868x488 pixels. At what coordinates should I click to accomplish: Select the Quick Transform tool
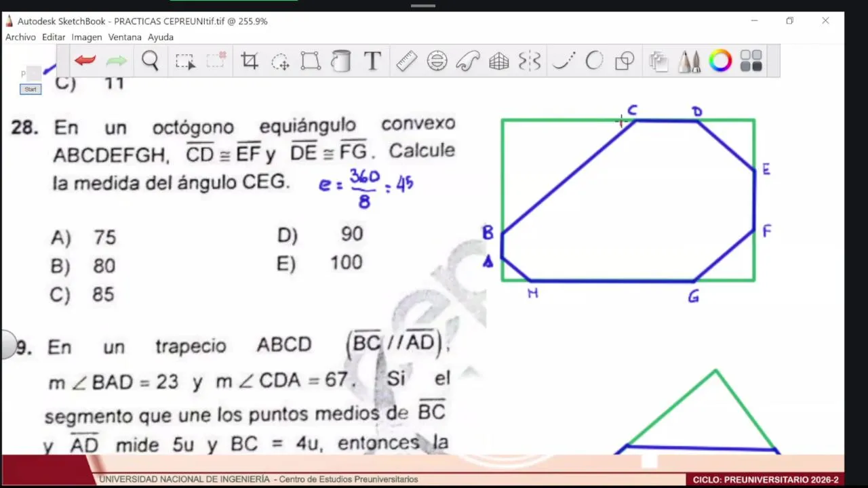pyautogui.click(x=280, y=62)
